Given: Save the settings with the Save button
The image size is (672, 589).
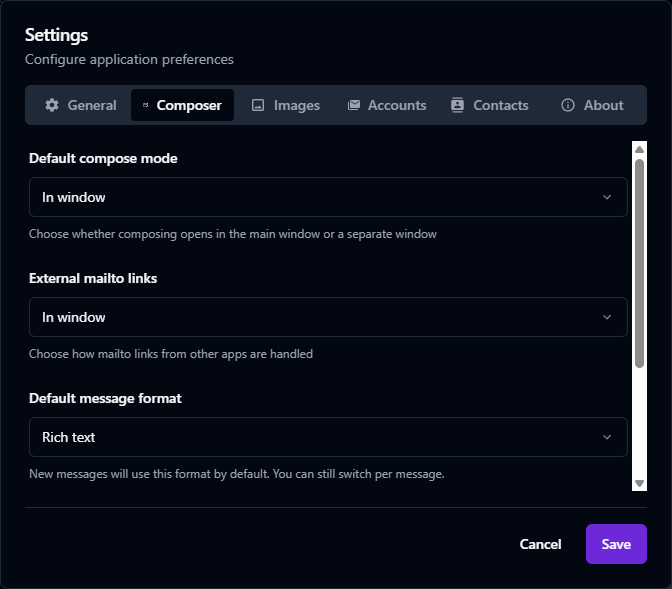Looking at the screenshot, I should [616, 544].
